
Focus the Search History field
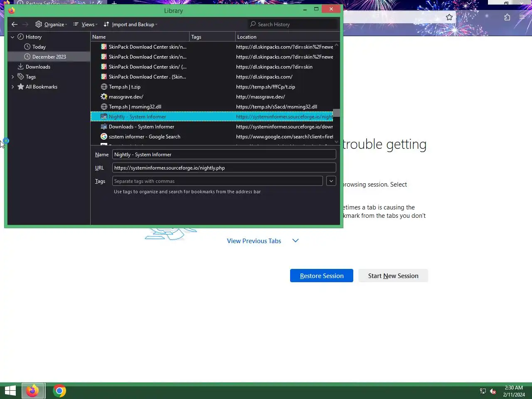tap(293, 25)
